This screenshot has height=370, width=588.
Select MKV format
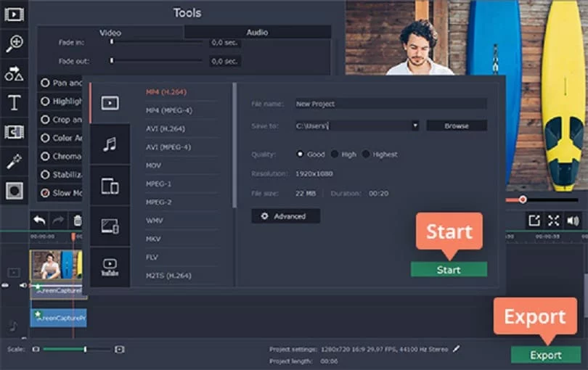click(x=153, y=239)
